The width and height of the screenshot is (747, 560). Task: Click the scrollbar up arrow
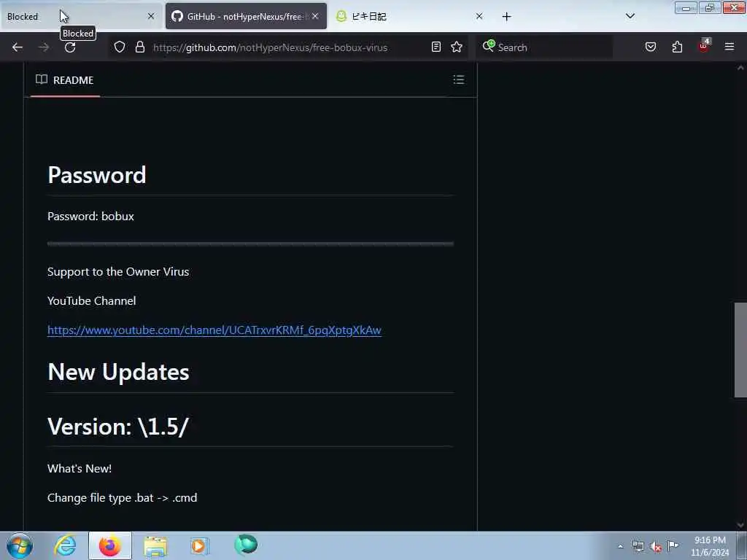coord(740,68)
